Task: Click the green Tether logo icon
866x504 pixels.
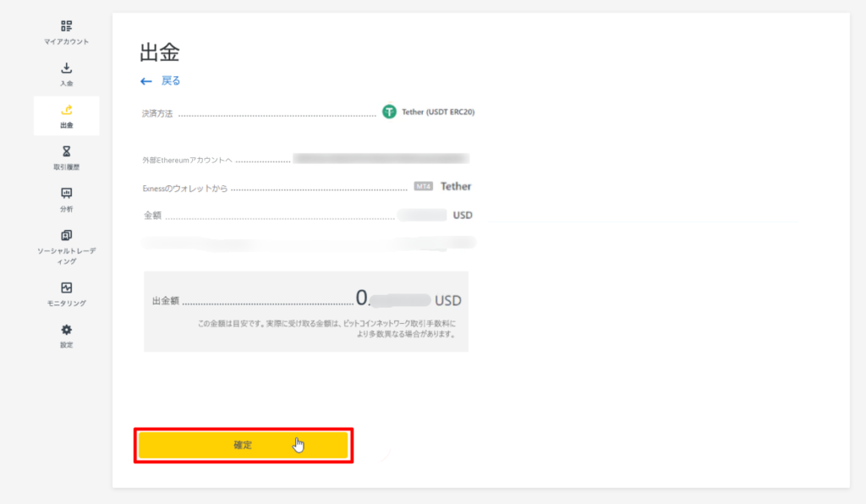Action: [x=389, y=112]
